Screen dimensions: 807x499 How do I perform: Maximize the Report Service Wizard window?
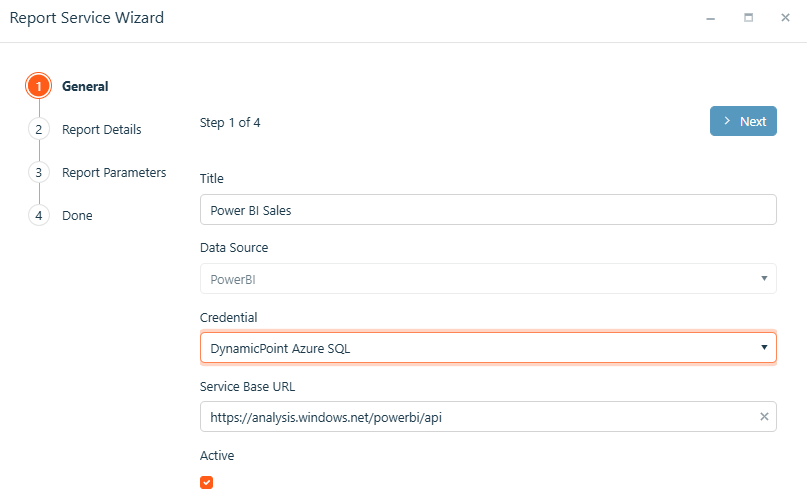pos(748,18)
